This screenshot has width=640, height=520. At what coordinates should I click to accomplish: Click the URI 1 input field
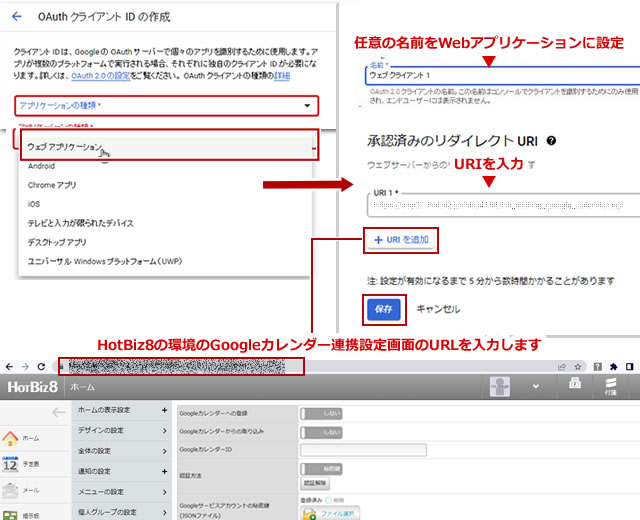[504, 205]
